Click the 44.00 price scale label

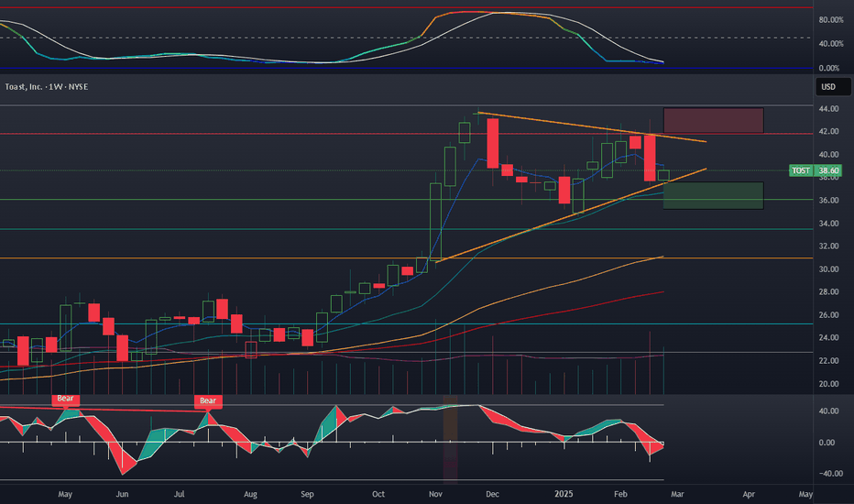tap(829, 109)
